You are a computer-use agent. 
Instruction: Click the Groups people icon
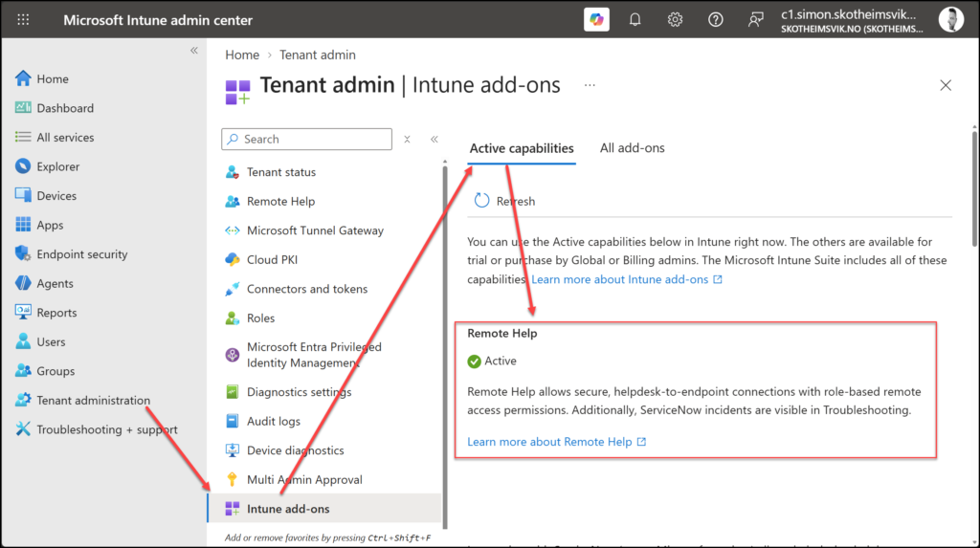(23, 370)
